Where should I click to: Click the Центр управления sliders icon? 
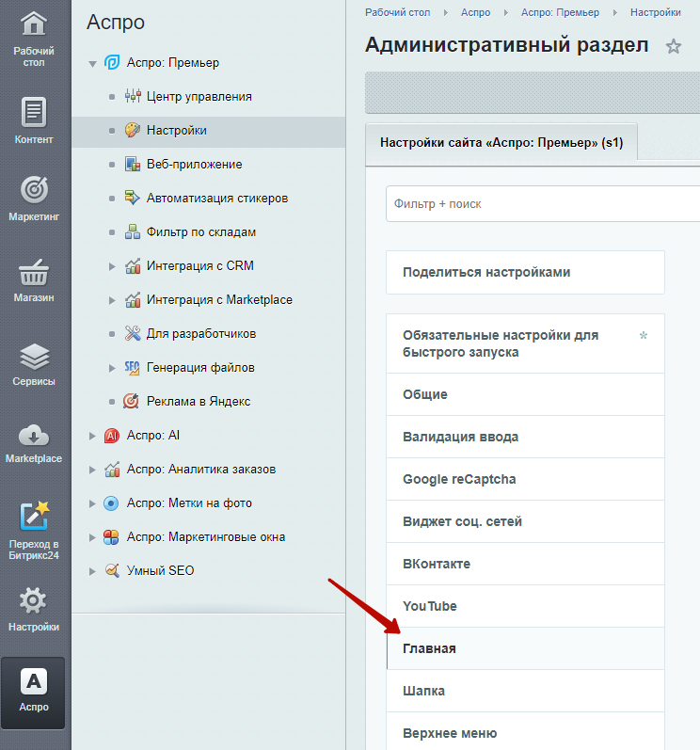click(133, 96)
